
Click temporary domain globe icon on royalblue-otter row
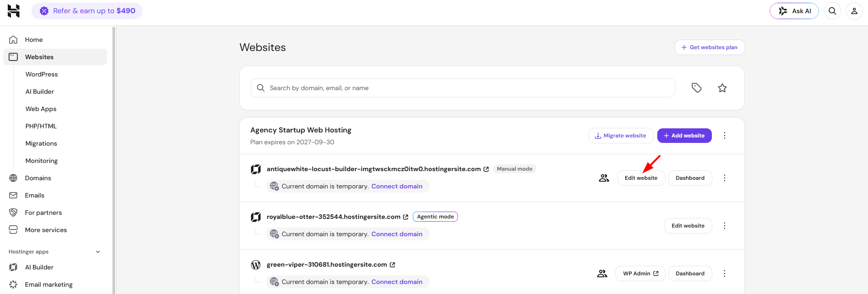pyautogui.click(x=274, y=234)
